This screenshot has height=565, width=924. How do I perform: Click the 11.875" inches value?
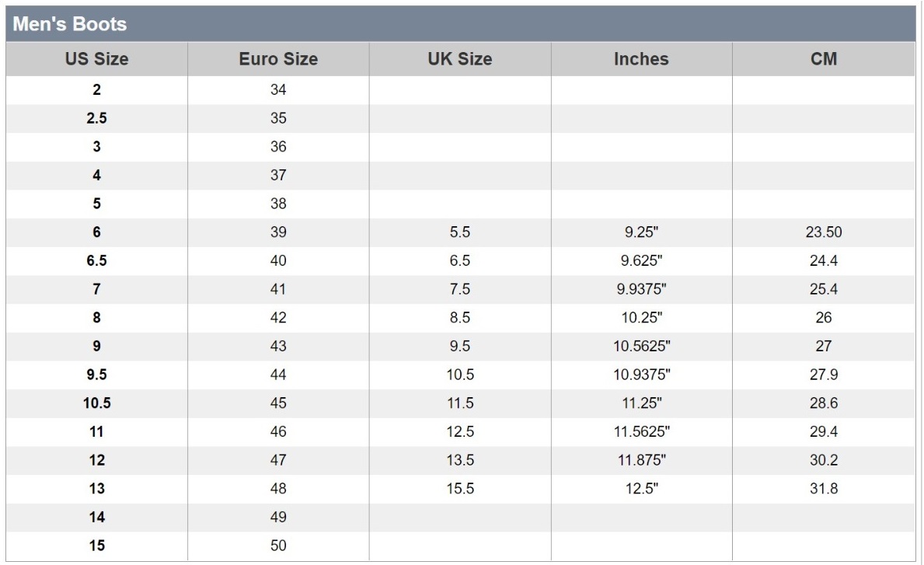641,460
